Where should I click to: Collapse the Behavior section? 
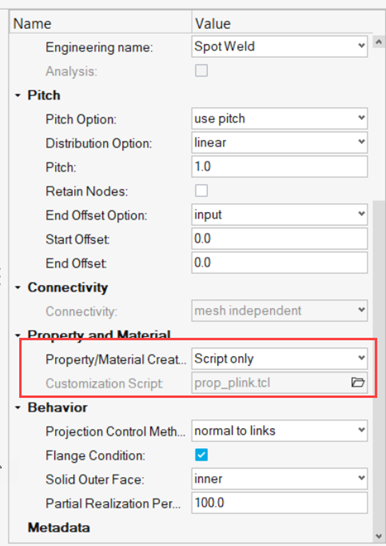click(x=18, y=407)
